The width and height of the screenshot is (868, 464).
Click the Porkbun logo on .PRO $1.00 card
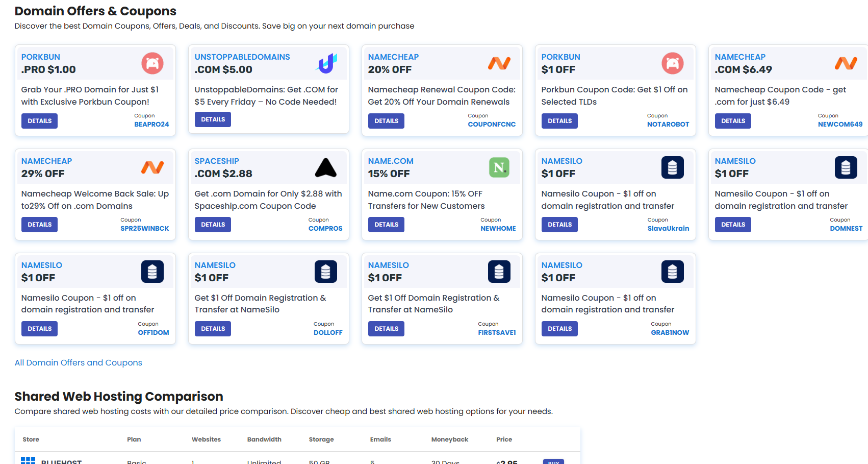pos(152,63)
